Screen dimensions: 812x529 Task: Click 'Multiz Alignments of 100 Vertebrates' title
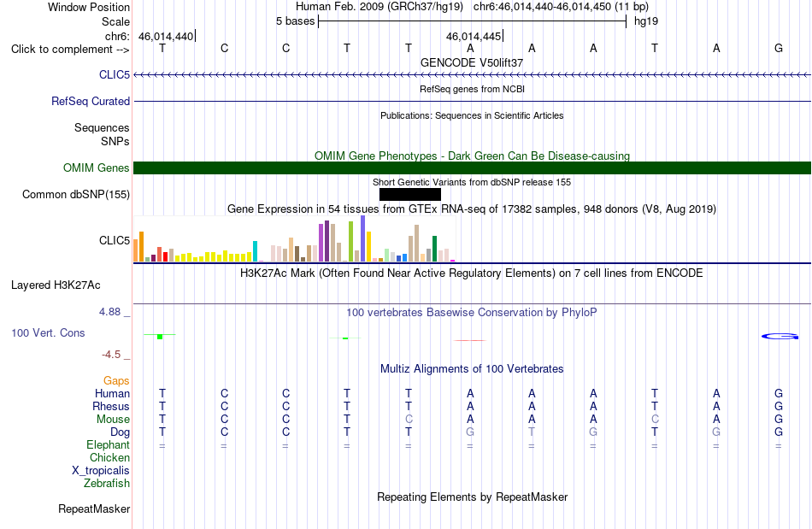pyautogui.click(x=472, y=368)
